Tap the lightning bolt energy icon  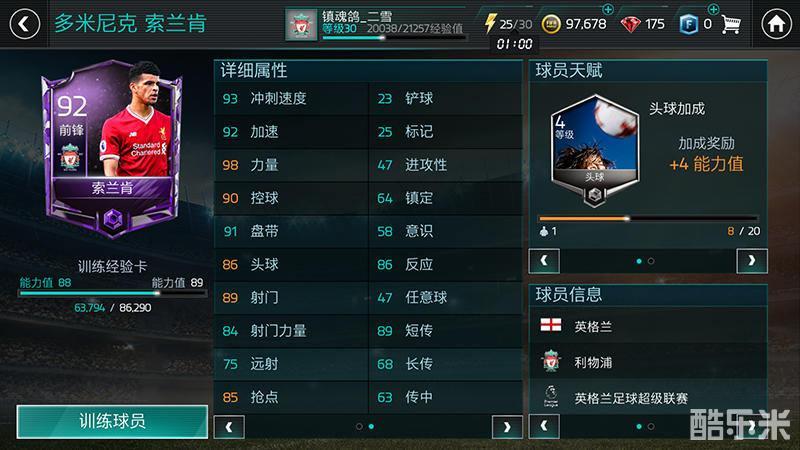click(x=490, y=23)
